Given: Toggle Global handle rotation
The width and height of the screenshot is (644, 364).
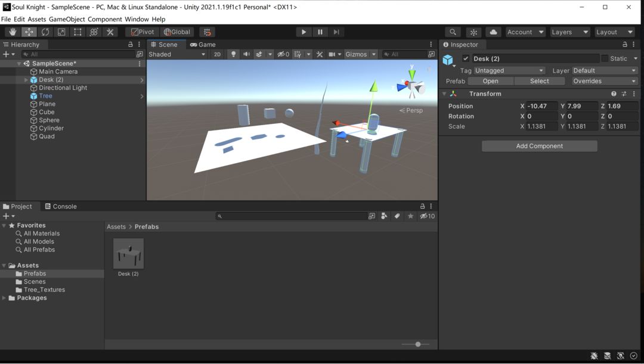Looking at the screenshot, I should click(177, 32).
